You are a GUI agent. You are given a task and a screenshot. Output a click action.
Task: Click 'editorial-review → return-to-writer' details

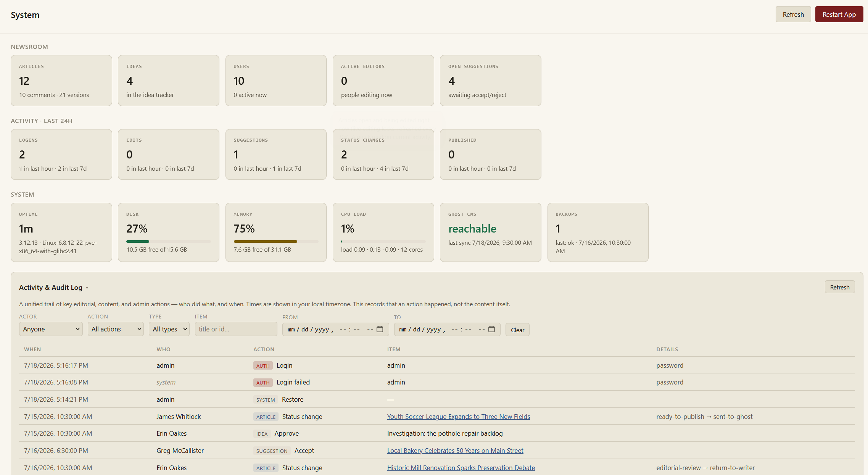click(x=705, y=468)
